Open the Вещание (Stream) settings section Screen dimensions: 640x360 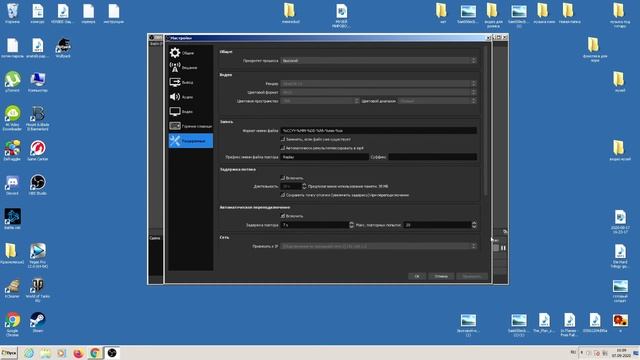point(191,68)
